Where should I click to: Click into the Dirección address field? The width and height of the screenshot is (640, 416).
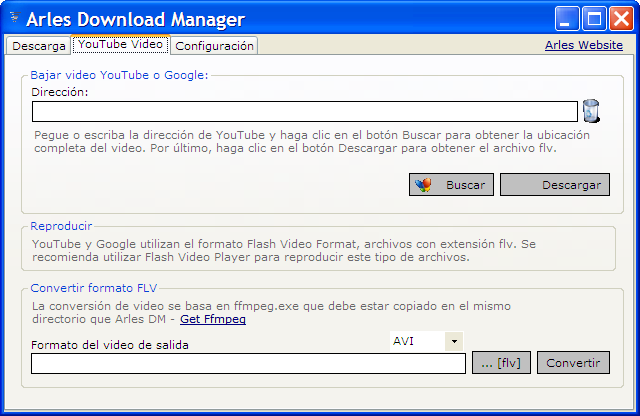pyautogui.click(x=304, y=111)
